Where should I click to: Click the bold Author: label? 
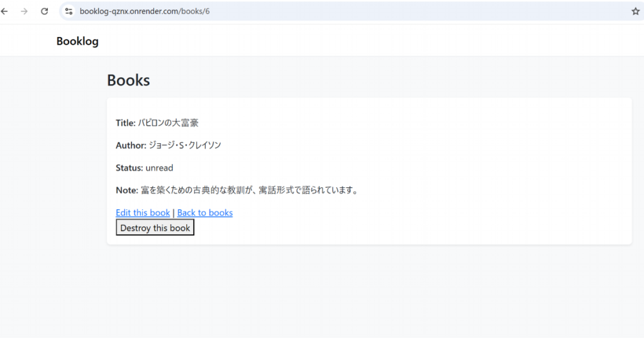[131, 146]
